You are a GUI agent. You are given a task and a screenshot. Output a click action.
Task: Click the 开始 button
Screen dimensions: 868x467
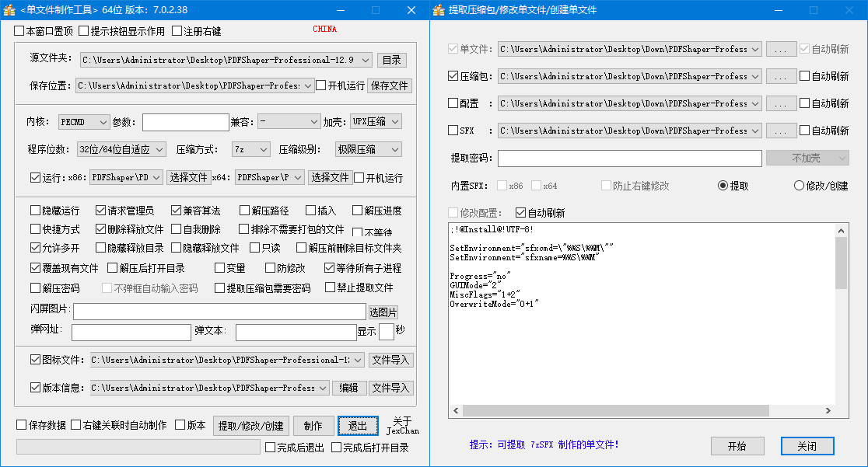tap(737, 446)
